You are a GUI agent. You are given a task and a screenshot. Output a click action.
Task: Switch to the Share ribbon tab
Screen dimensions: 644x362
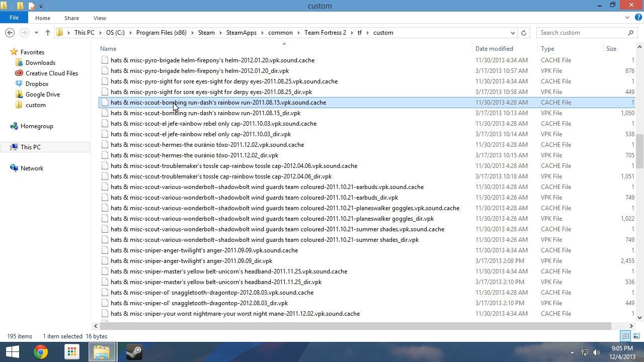click(71, 18)
